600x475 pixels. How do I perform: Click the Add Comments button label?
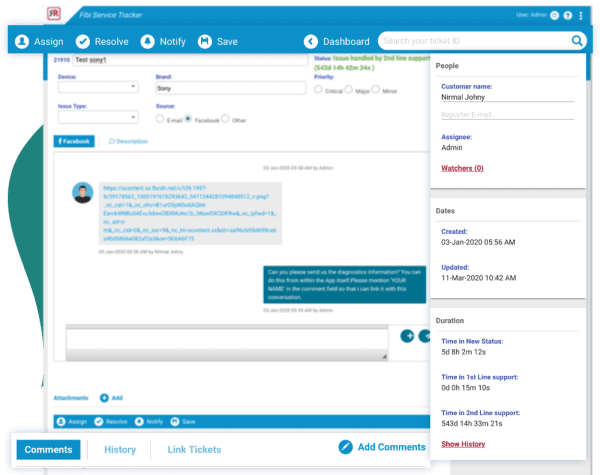391,447
